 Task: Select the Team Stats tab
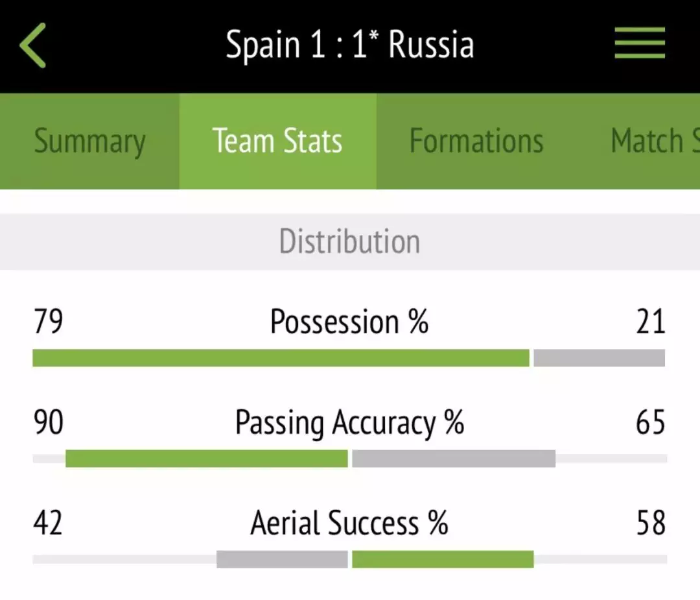277,141
